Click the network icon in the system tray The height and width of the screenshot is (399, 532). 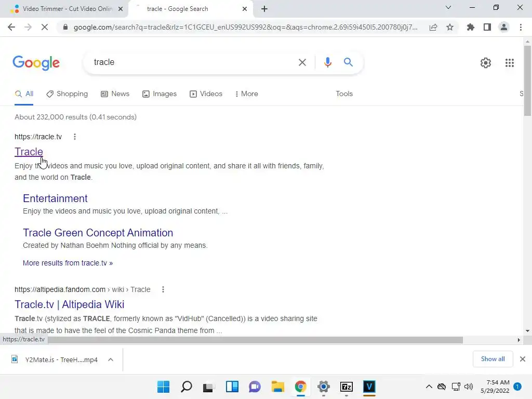click(456, 387)
